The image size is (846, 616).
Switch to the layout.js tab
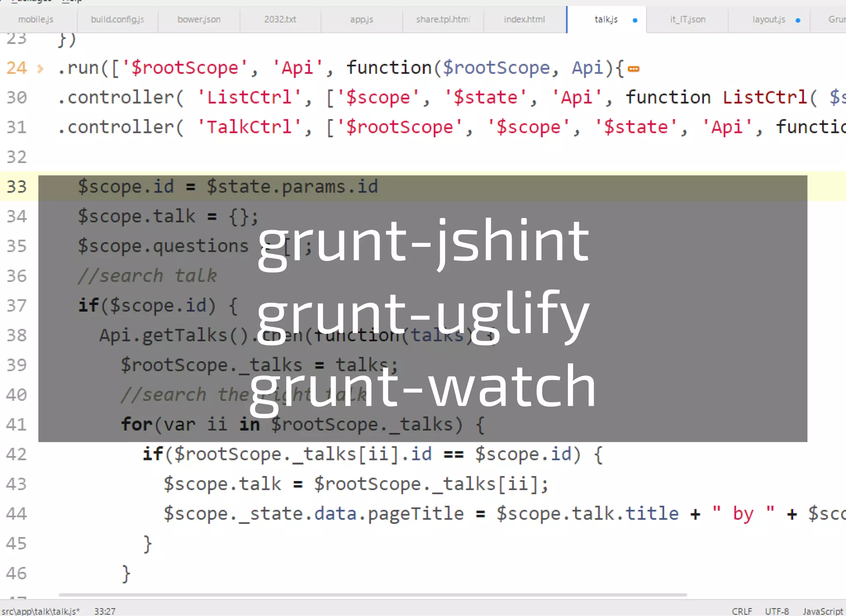coord(769,19)
